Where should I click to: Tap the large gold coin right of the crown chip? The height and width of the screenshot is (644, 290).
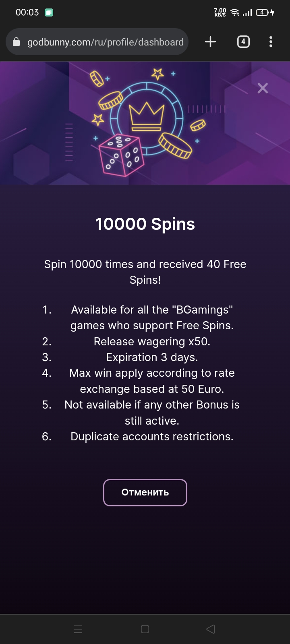[x=175, y=145]
